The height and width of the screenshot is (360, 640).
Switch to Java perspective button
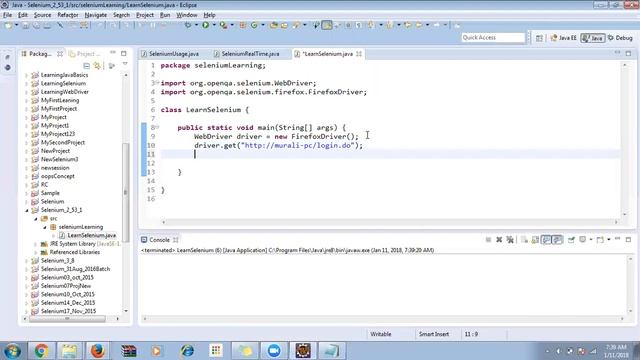tap(593, 38)
